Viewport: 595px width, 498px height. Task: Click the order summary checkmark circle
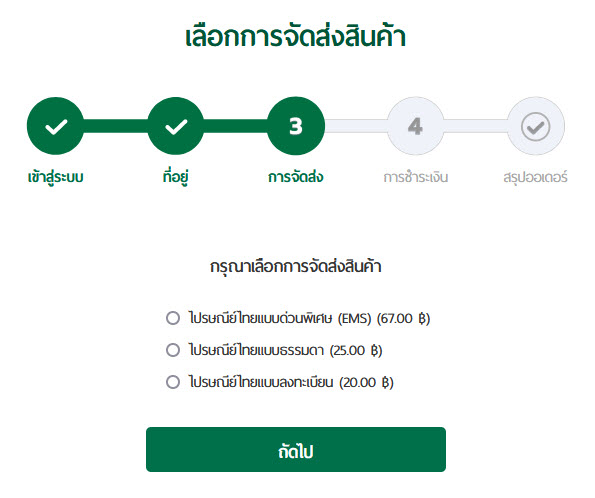[x=536, y=126]
